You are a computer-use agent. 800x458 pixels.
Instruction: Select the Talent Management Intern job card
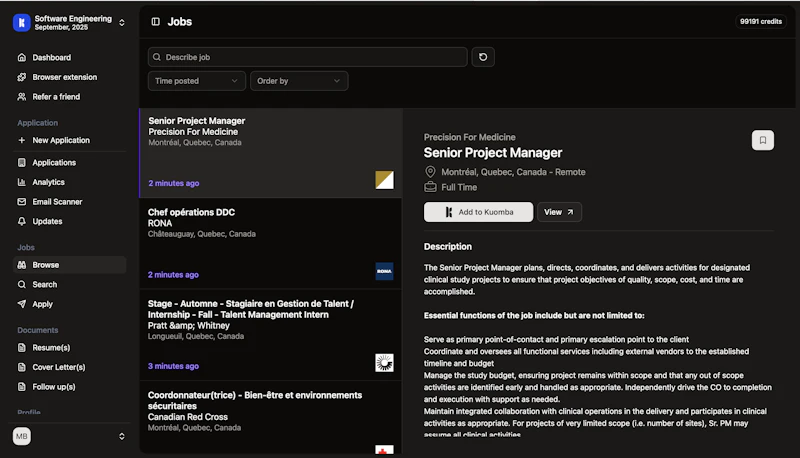pyautogui.click(x=270, y=335)
